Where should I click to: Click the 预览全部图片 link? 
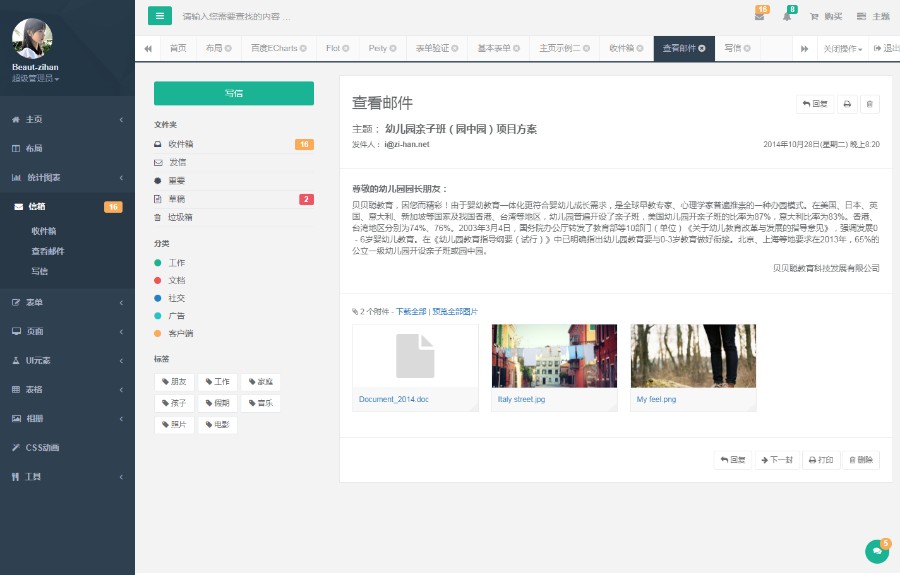[x=455, y=312]
